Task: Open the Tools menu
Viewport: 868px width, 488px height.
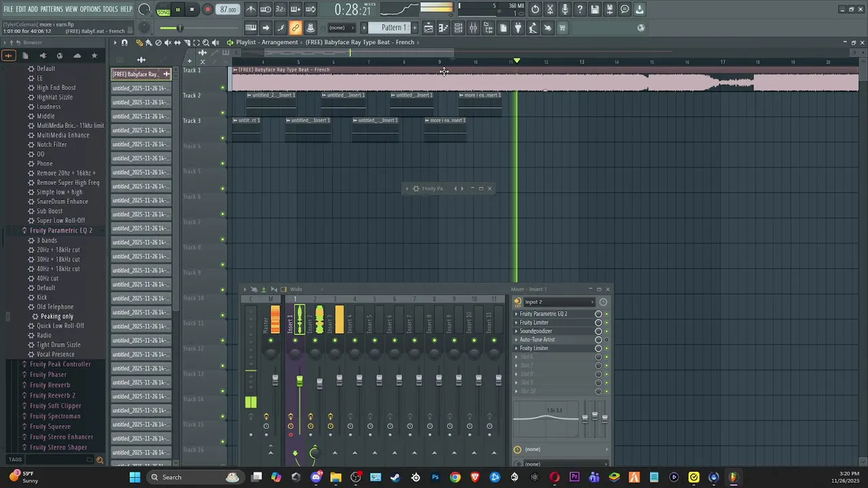Action: [110, 9]
